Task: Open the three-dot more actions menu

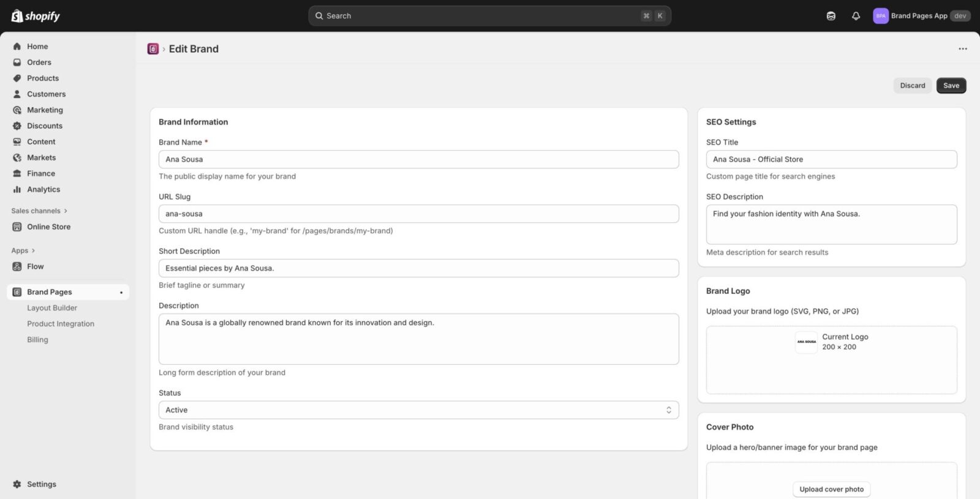Action: (x=963, y=49)
